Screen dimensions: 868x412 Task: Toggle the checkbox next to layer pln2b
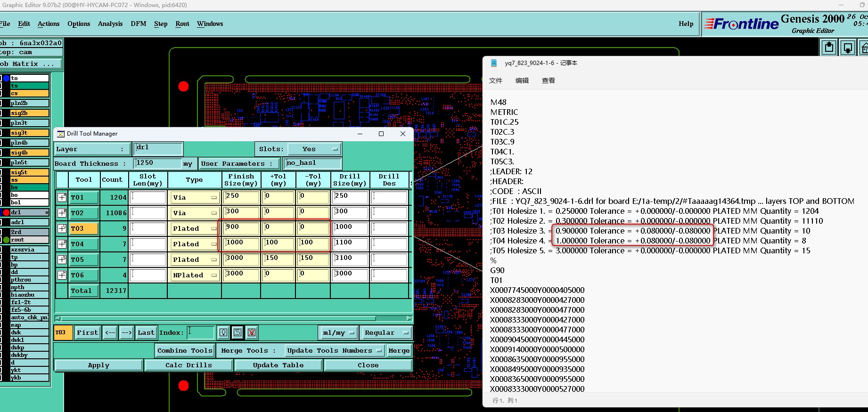[1, 103]
